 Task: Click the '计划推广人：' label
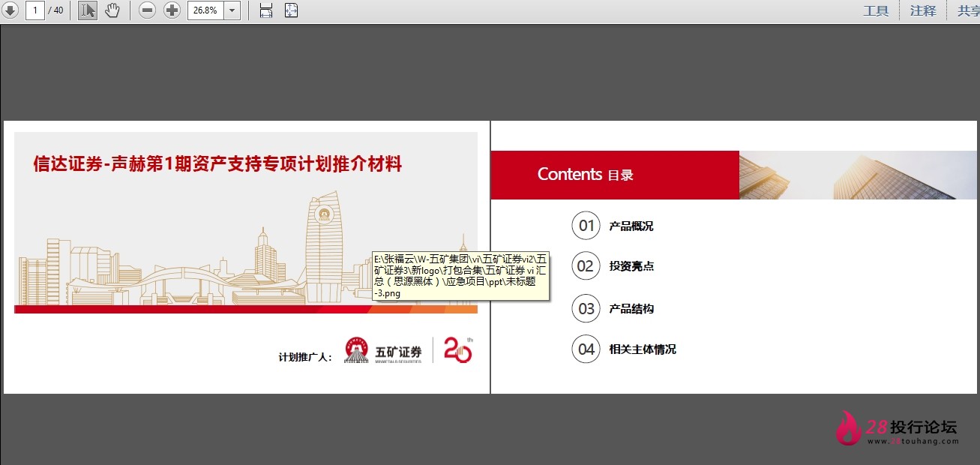click(x=306, y=356)
